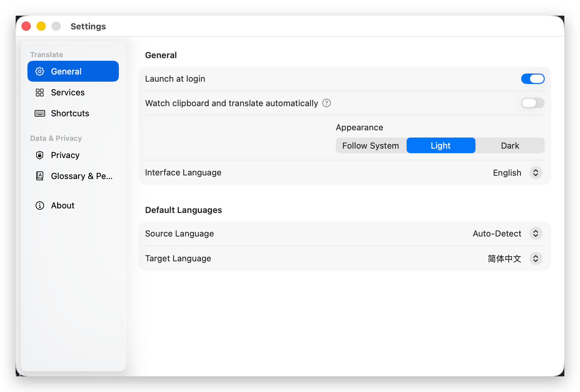Click the Target Language label
The width and height of the screenshot is (580, 392).
pyautogui.click(x=178, y=258)
